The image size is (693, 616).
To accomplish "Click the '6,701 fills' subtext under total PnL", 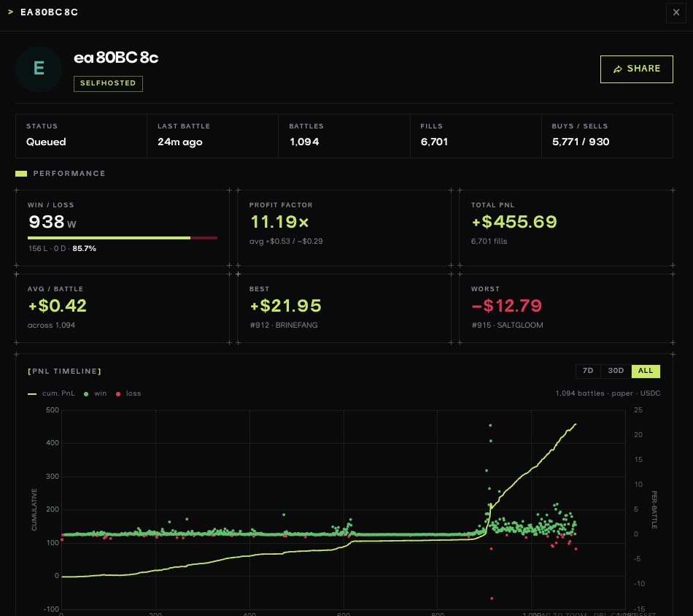I will pos(489,241).
